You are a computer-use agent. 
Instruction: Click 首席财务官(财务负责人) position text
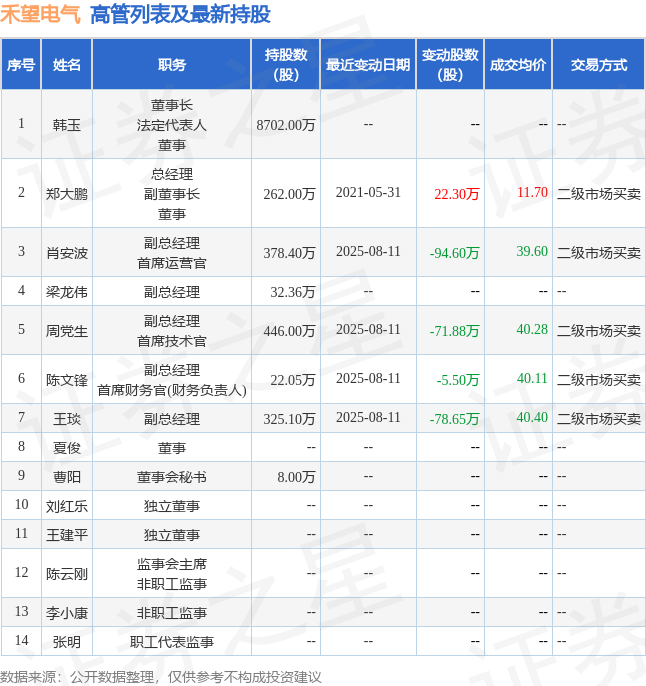(171, 390)
